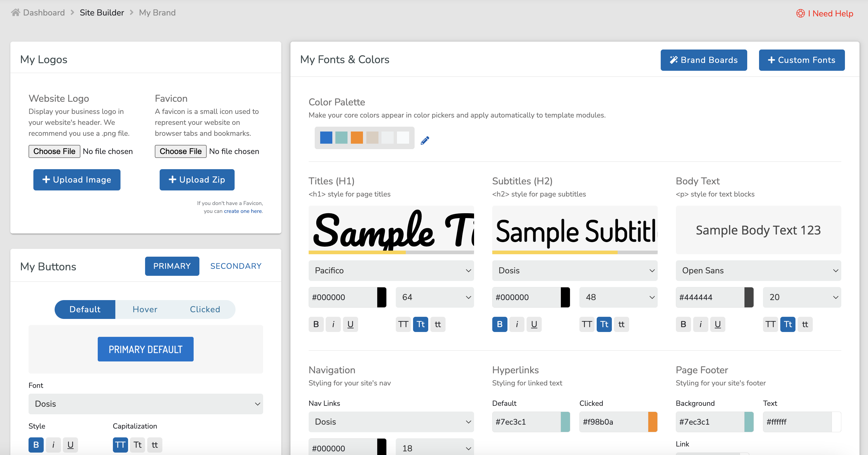The height and width of the screenshot is (455, 868).
Task: Select the Hover button state tab
Action: [145, 309]
